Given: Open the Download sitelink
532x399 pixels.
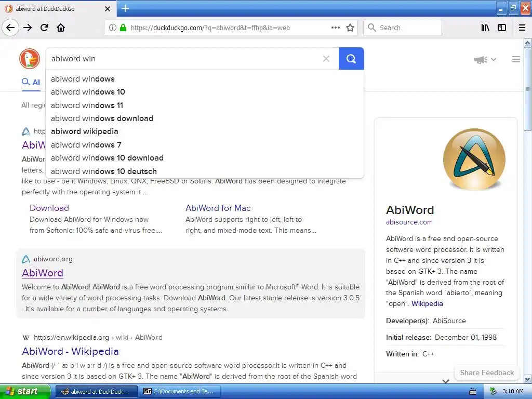Looking at the screenshot, I should click(x=49, y=208).
